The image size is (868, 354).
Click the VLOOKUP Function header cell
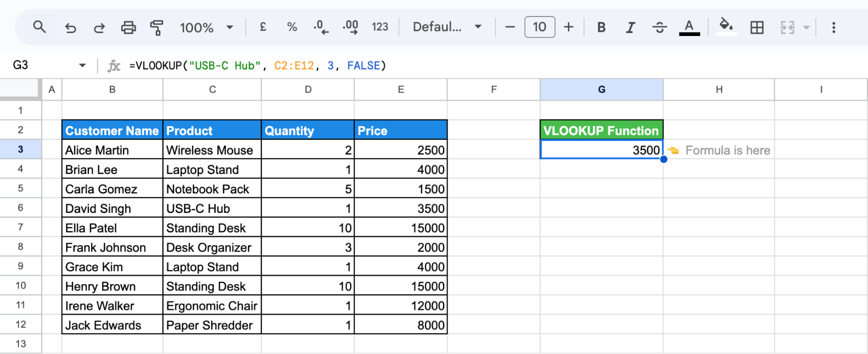[601, 130]
